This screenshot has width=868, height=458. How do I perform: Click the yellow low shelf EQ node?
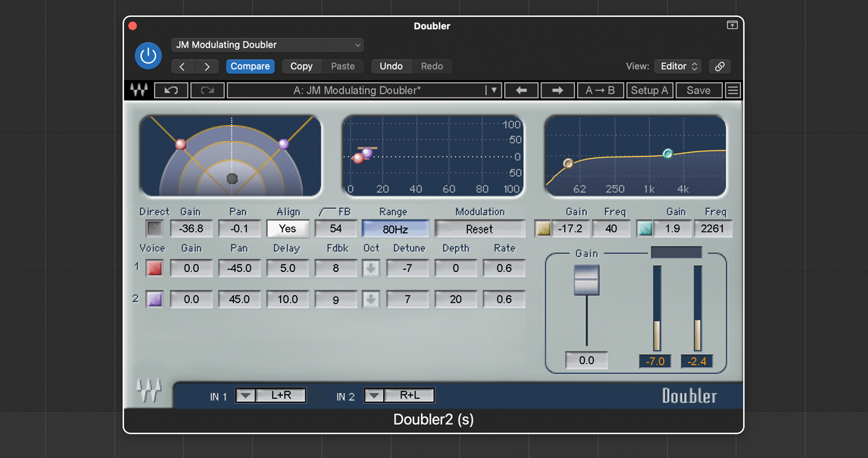(568, 164)
